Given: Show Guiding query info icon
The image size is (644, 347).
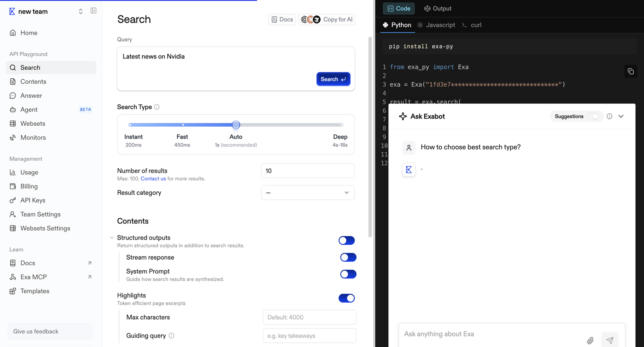Looking at the screenshot, I should pyautogui.click(x=171, y=336).
